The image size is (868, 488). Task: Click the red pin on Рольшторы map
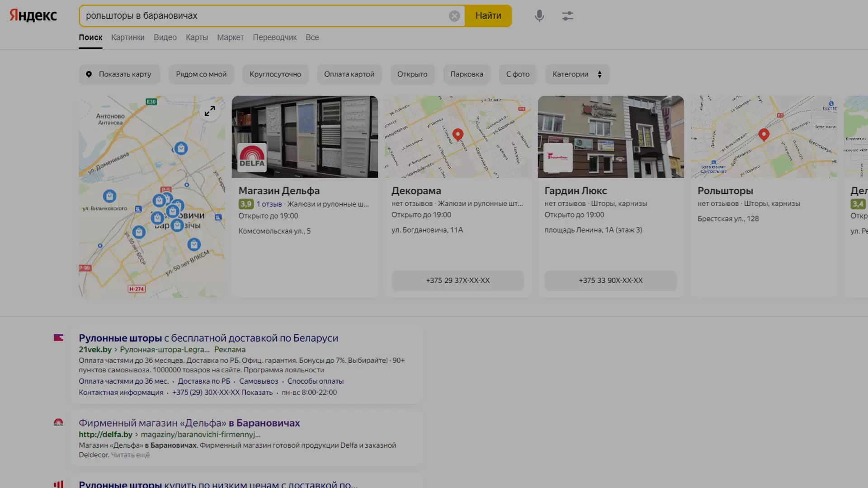point(764,135)
